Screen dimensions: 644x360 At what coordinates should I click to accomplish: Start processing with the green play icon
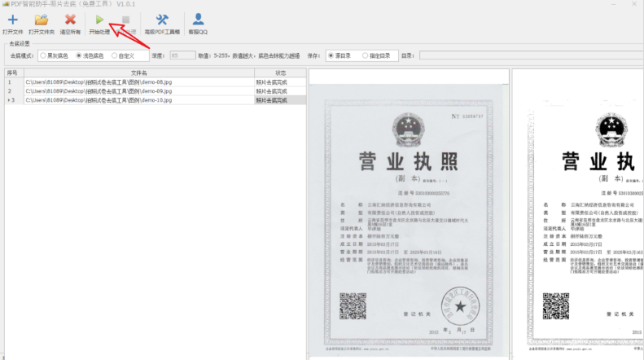tap(99, 20)
